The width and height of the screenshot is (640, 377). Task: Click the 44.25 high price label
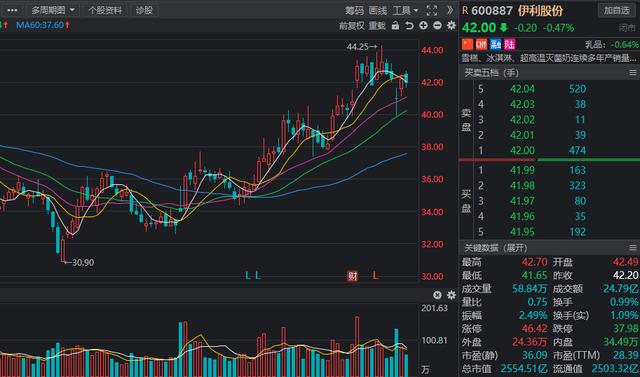tap(358, 47)
